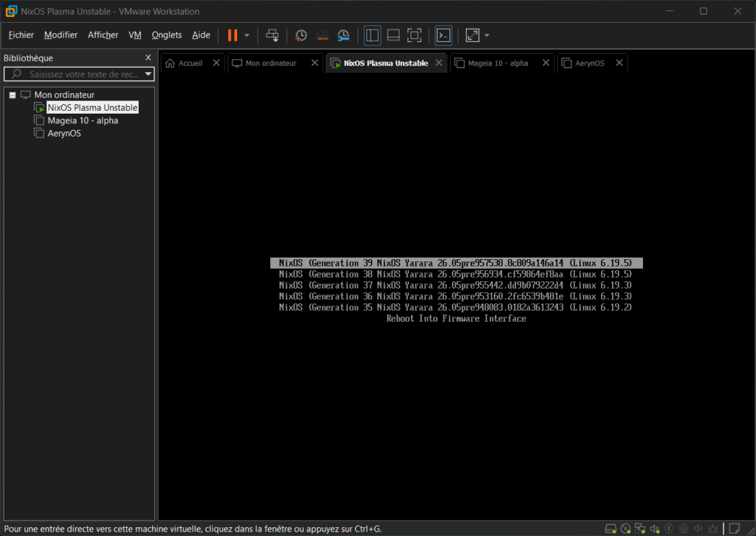Image resolution: width=756 pixels, height=536 pixels.
Task: Revert to the previous snapshot icon
Action: tap(323, 35)
